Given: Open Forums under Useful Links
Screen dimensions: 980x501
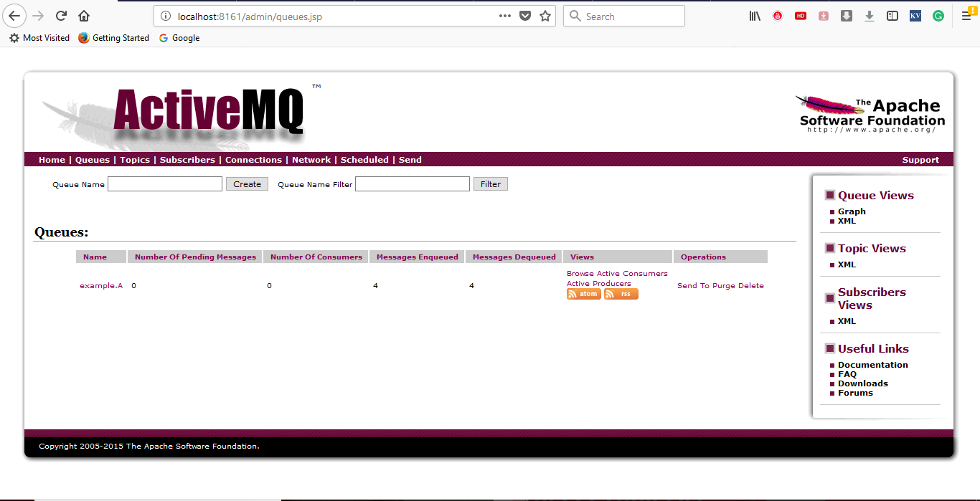Looking at the screenshot, I should click(855, 393).
